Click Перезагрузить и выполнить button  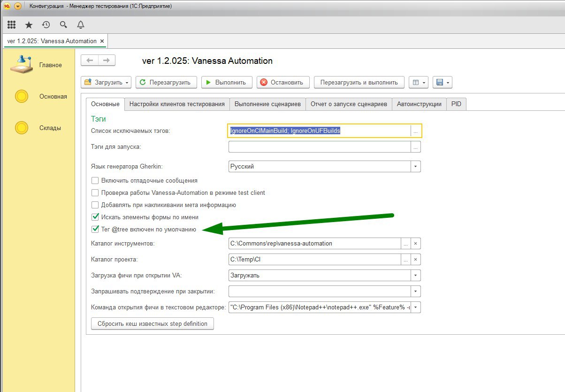pos(359,82)
